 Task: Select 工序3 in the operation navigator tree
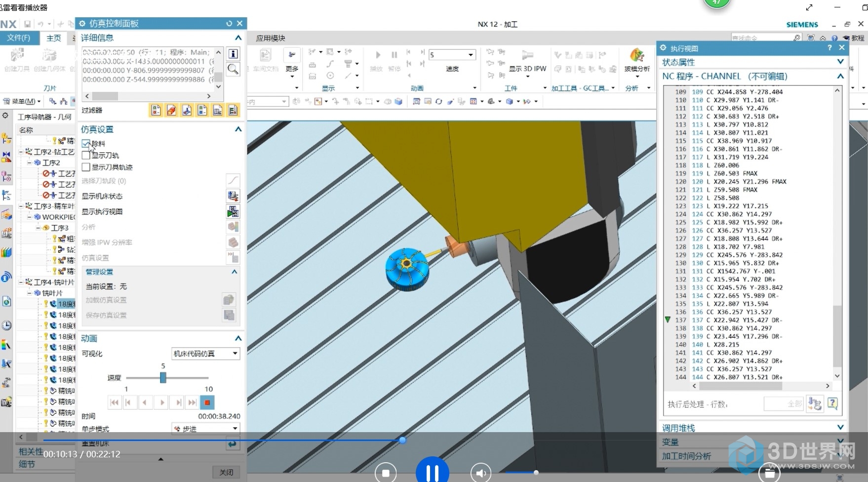pyautogui.click(x=59, y=228)
